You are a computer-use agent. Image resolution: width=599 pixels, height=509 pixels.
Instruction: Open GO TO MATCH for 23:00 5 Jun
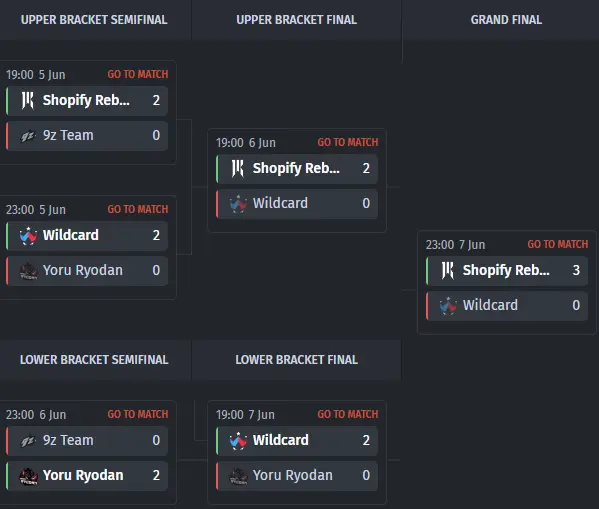[x=138, y=209]
